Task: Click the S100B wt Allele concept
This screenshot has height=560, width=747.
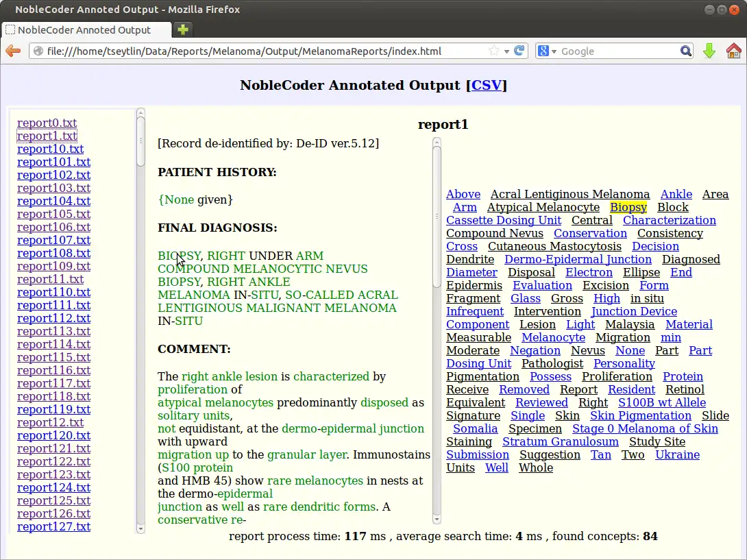Action: 662,403
